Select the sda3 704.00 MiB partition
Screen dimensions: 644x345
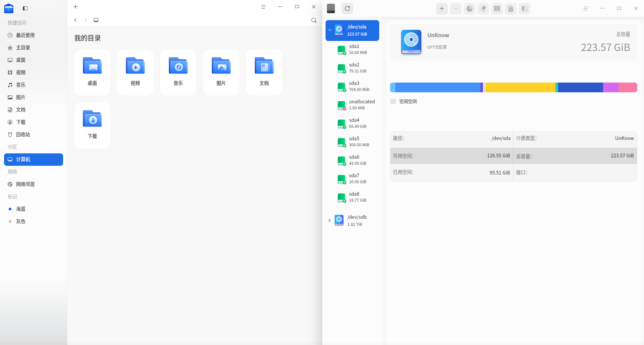[x=352, y=86]
